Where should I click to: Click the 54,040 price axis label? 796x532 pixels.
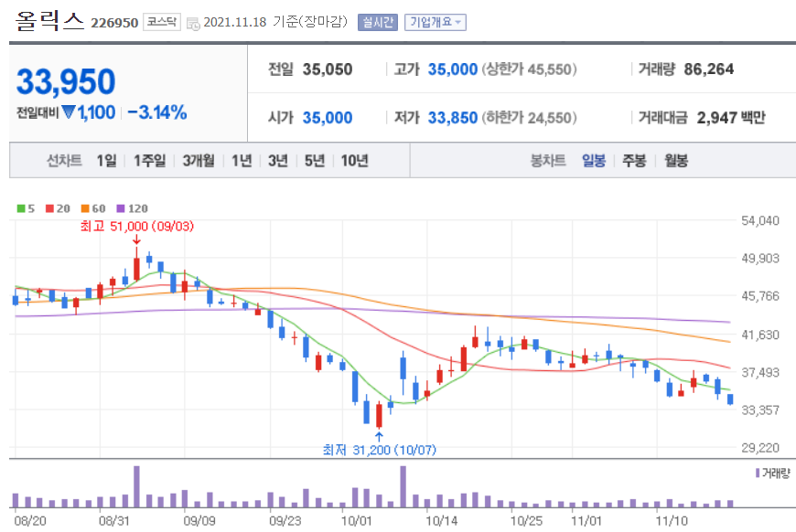[x=760, y=220]
